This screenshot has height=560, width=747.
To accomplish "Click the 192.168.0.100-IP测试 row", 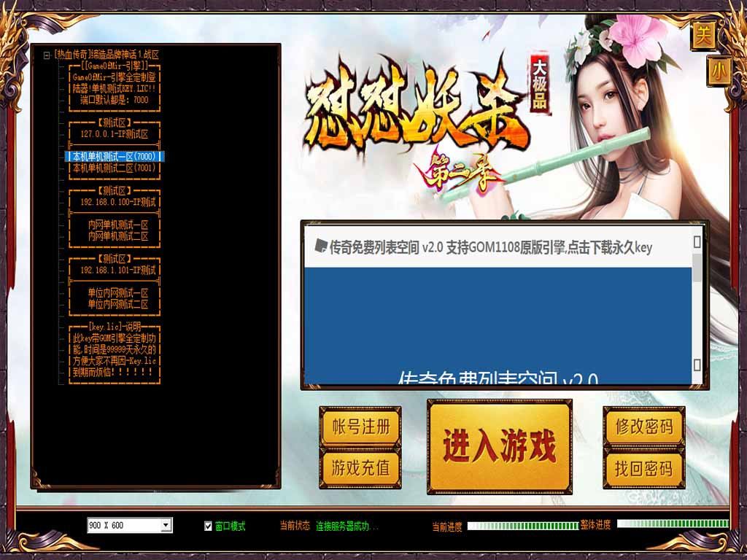I will (x=117, y=202).
